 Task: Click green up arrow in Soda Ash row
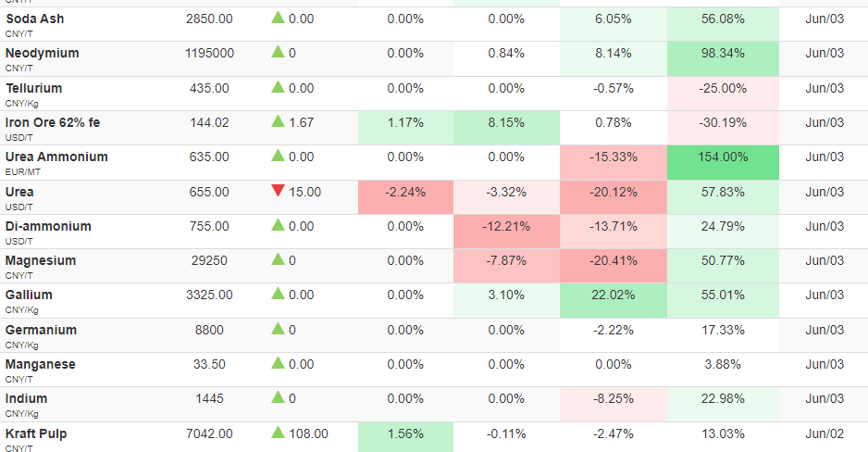278,18
